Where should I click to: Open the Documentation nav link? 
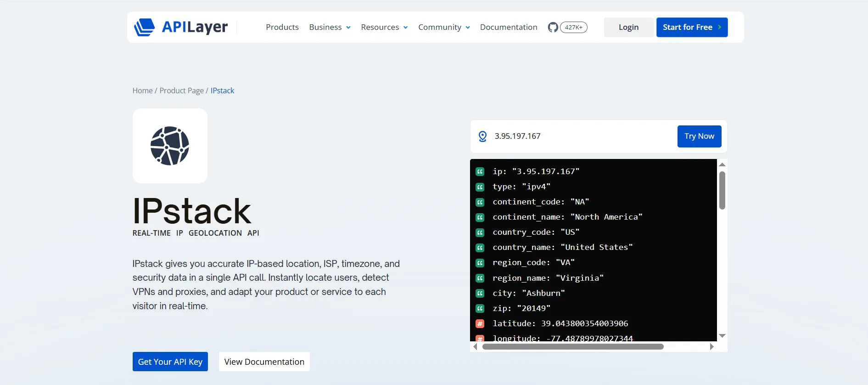pos(509,27)
